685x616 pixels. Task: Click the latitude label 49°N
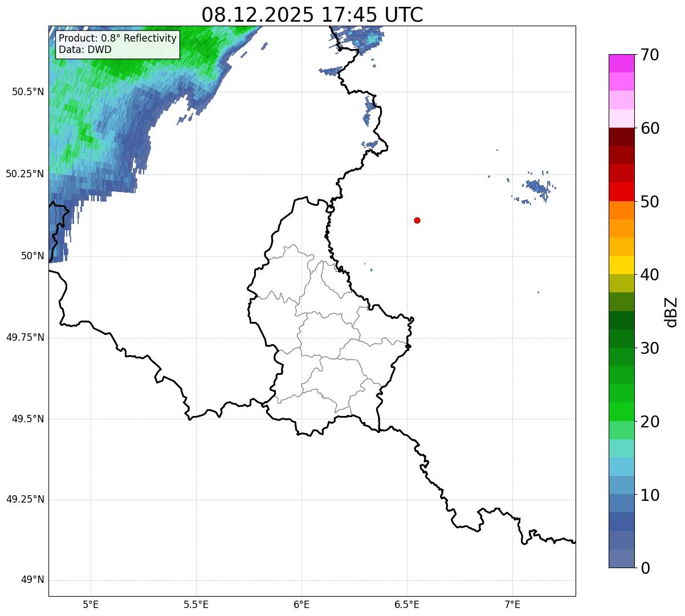pyautogui.click(x=32, y=580)
